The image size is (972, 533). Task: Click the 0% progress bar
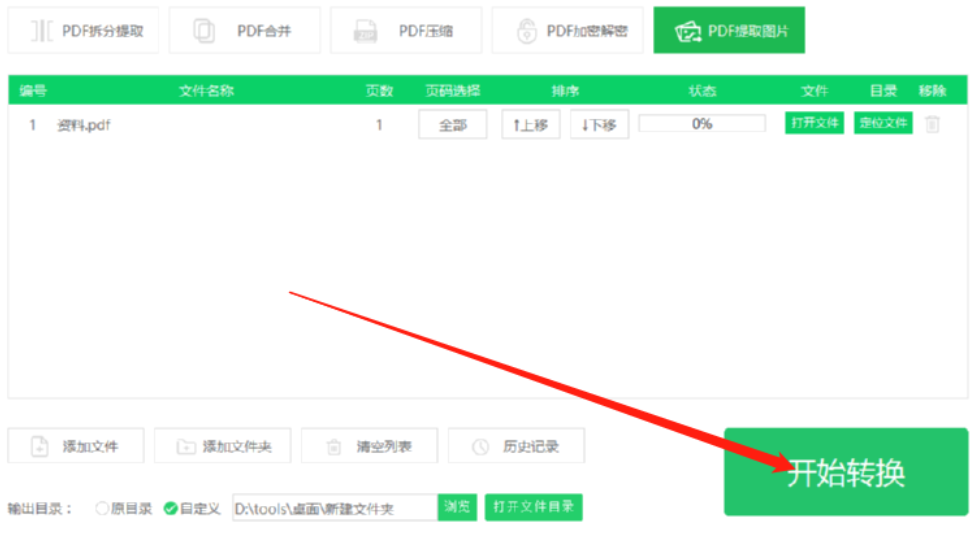click(702, 123)
